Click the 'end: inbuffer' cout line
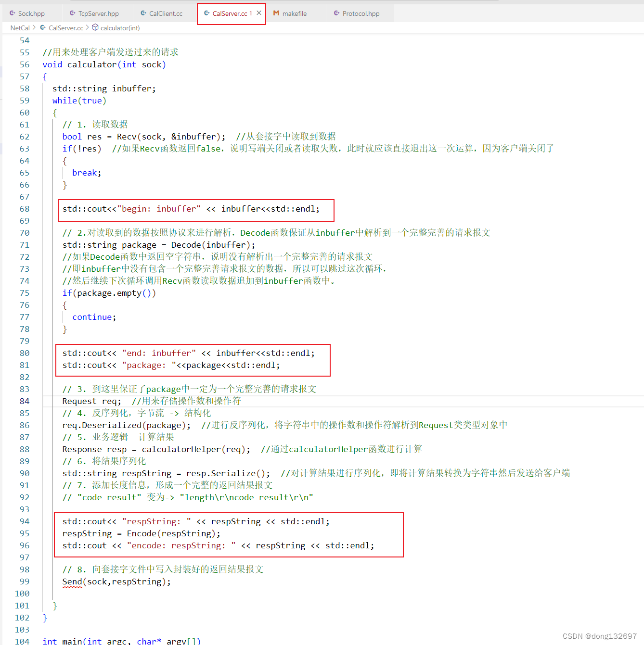The height and width of the screenshot is (645, 644). [x=188, y=353]
